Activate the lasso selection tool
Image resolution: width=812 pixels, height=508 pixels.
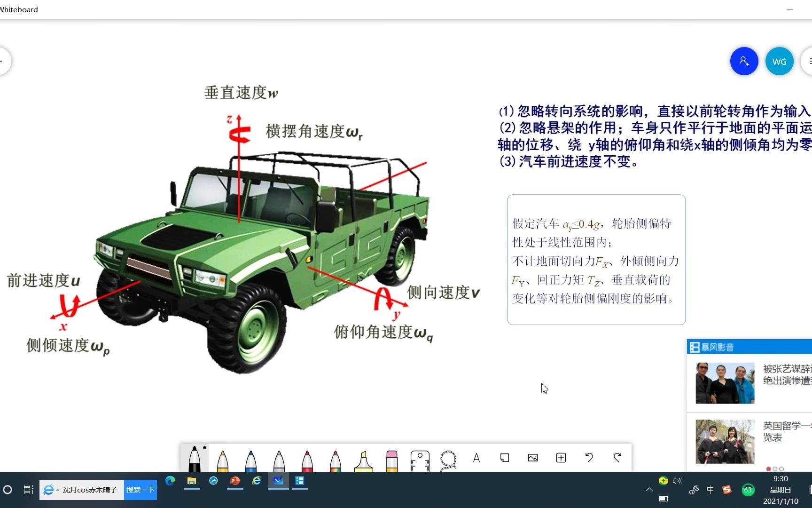[448, 459]
